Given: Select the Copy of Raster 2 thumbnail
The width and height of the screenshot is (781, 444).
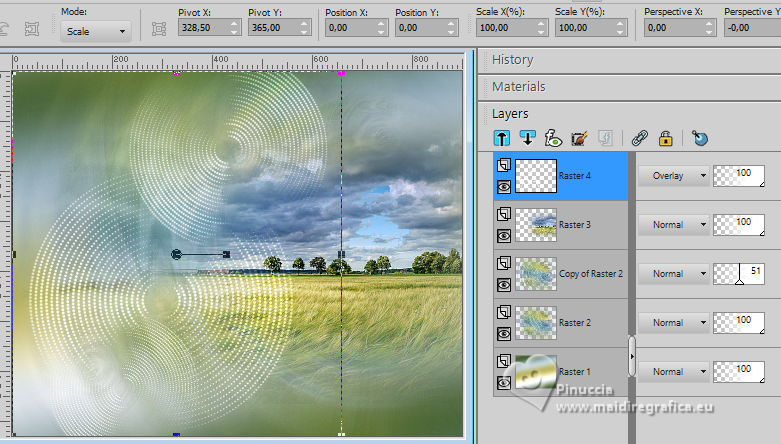Looking at the screenshot, I should (x=536, y=274).
